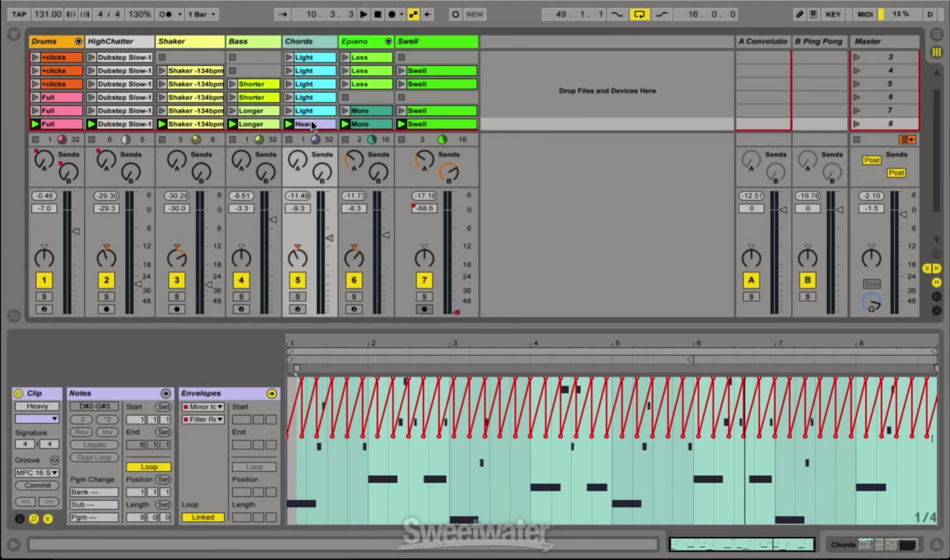Expand the Epiano track fold button
Image resolution: width=950 pixels, height=560 pixels.
tap(388, 41)
